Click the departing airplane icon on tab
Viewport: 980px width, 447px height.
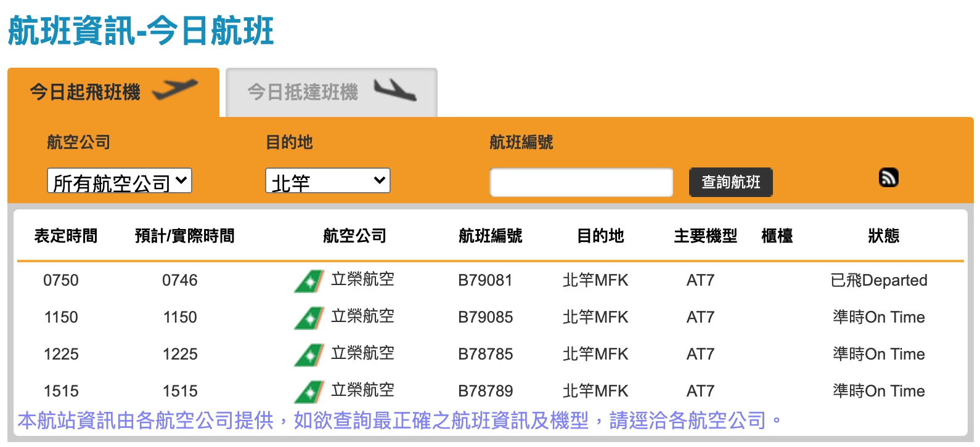(x=175, y=90)
